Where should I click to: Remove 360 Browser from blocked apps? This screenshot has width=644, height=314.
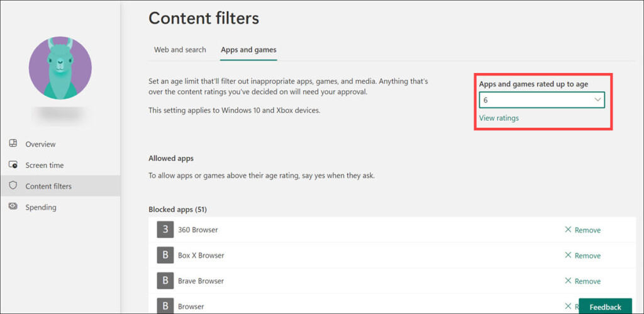[582, 230]
